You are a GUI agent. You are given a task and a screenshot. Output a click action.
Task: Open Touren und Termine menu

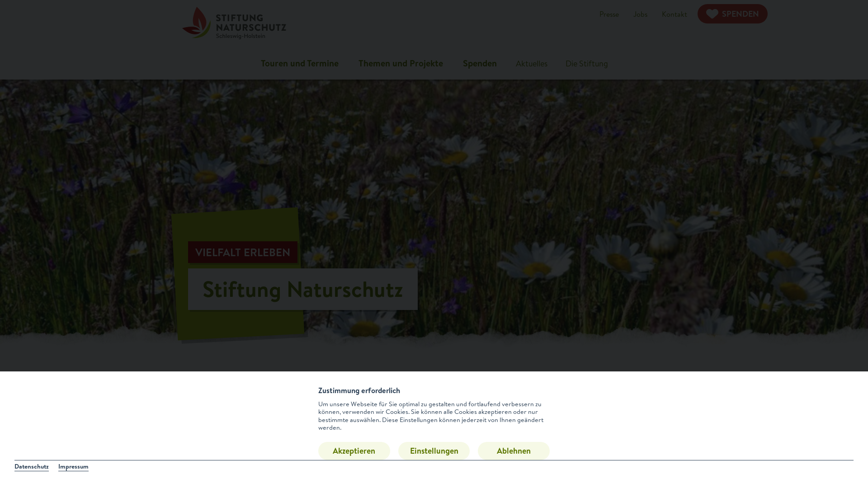click(x=300, y=63)
